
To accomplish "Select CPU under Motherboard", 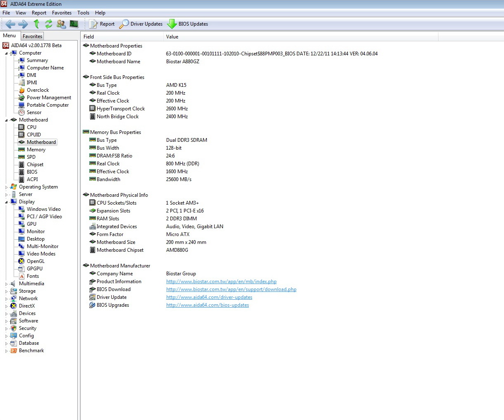I will pyautogui.click(x=31, y=127).
